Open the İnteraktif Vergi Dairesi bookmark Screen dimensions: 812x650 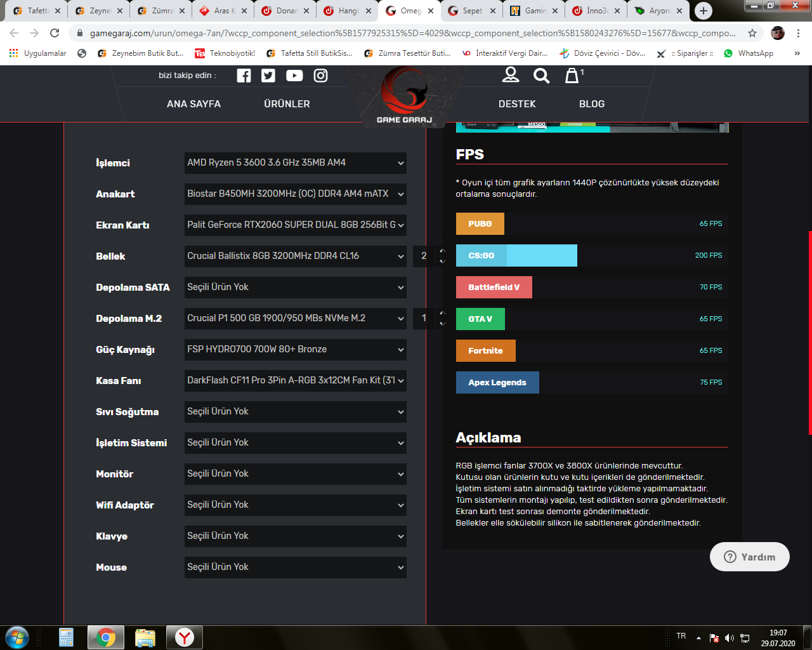point(505,53)
